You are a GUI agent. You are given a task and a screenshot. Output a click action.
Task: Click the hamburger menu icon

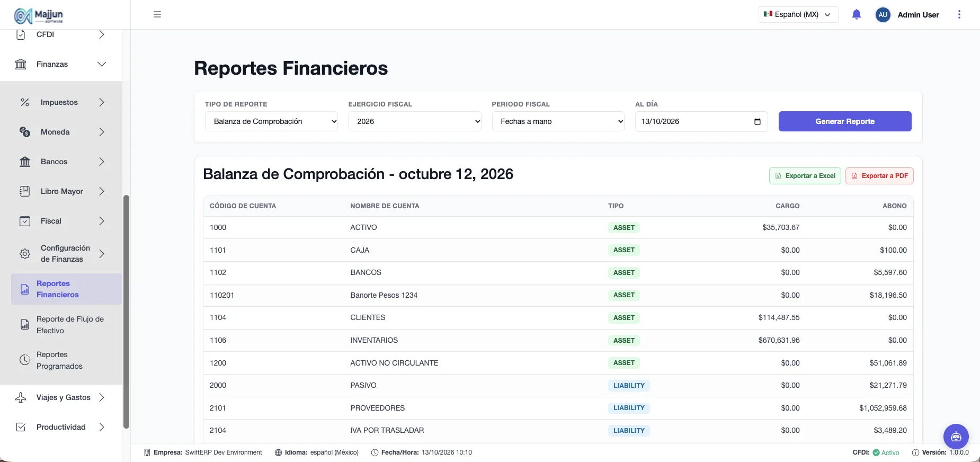(157, 14)
